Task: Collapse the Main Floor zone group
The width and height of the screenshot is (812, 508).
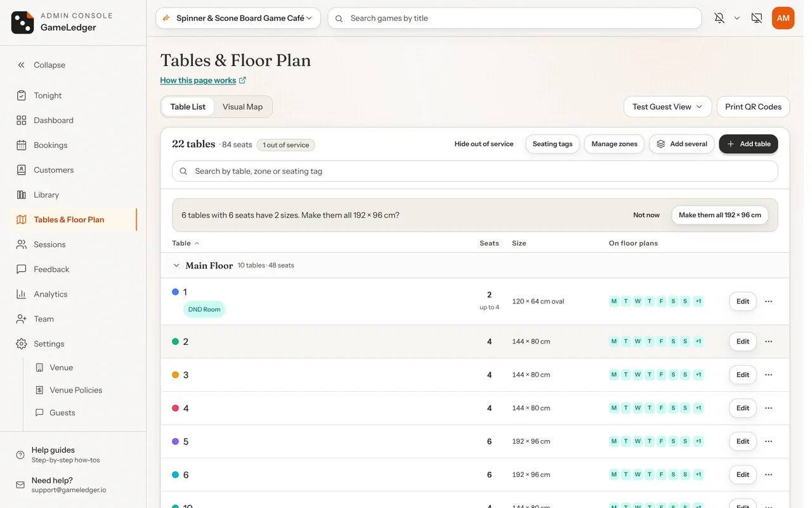Action: tap(176, 265)
